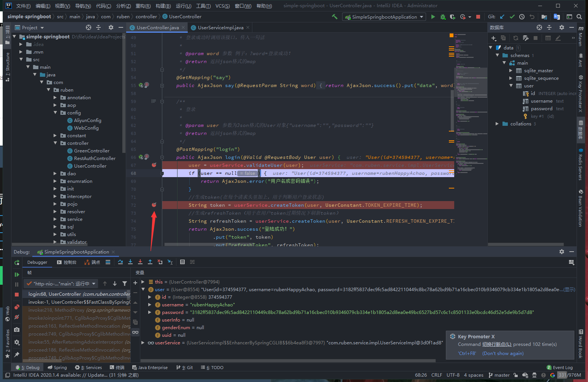588x382 pixels.
Task: Open SimpleSpringbootApplication run configuration dropdown
Action: point(384,17)
